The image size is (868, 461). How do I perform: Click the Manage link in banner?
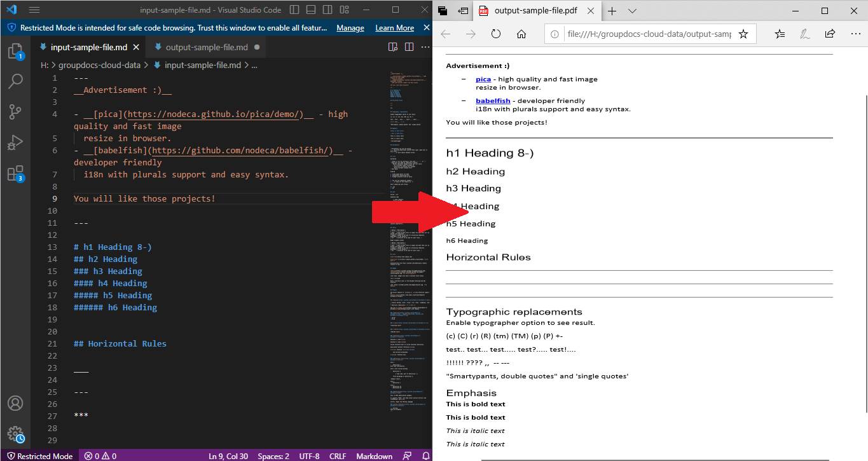[350, 28]
